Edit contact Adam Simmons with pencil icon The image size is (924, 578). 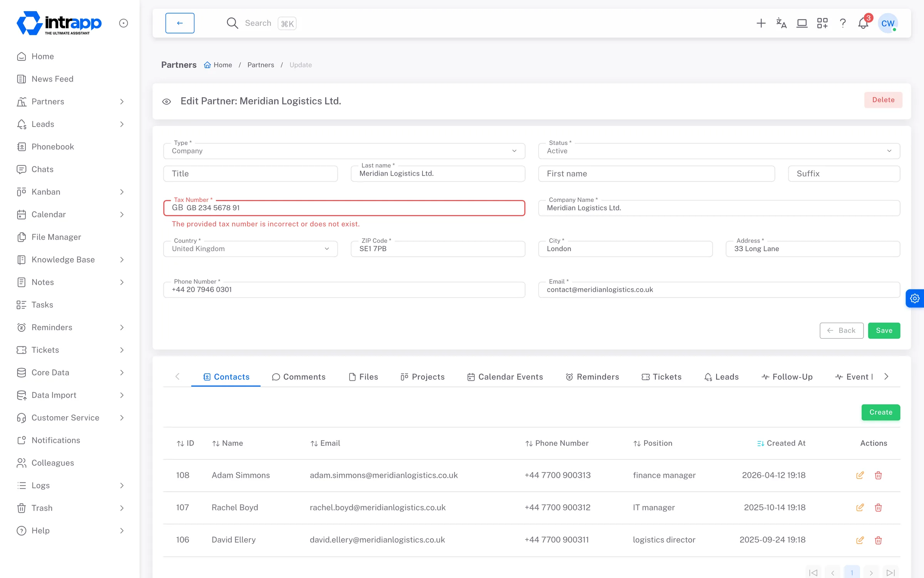860,475
